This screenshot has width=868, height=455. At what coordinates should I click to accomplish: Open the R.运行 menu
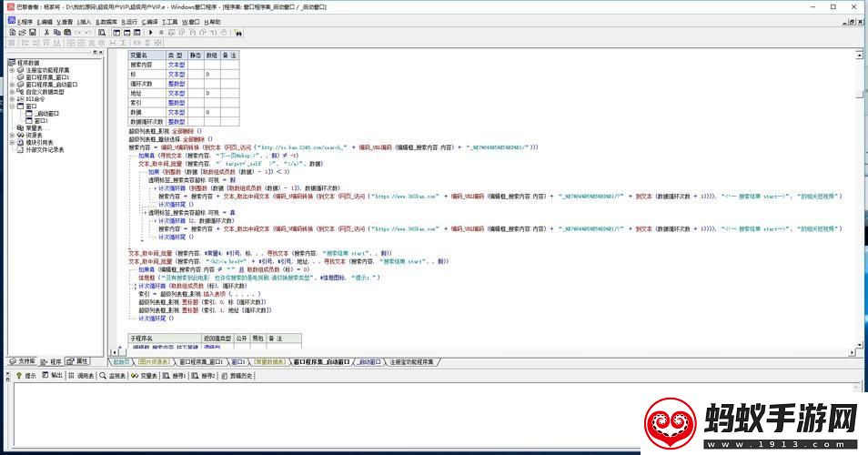(x=129, y=22)
